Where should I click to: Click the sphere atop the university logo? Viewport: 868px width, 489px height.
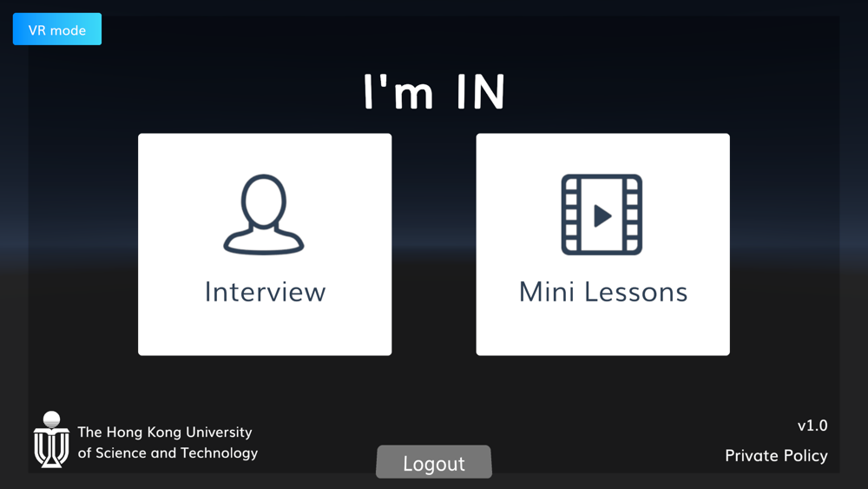click(51, 420)
